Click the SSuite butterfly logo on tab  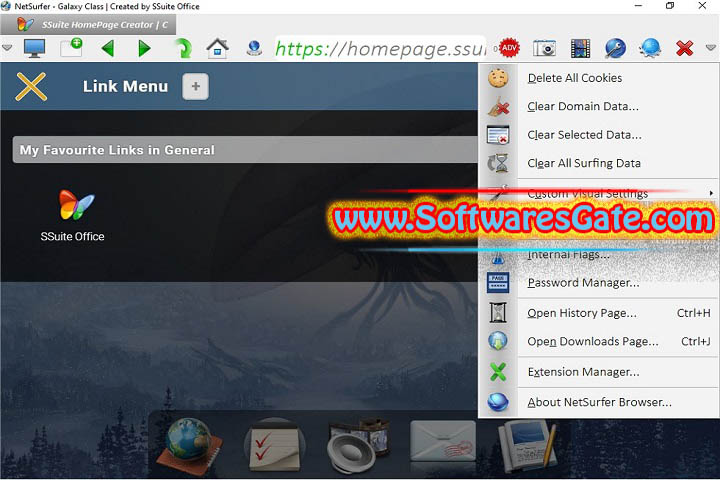pos(25,24)
